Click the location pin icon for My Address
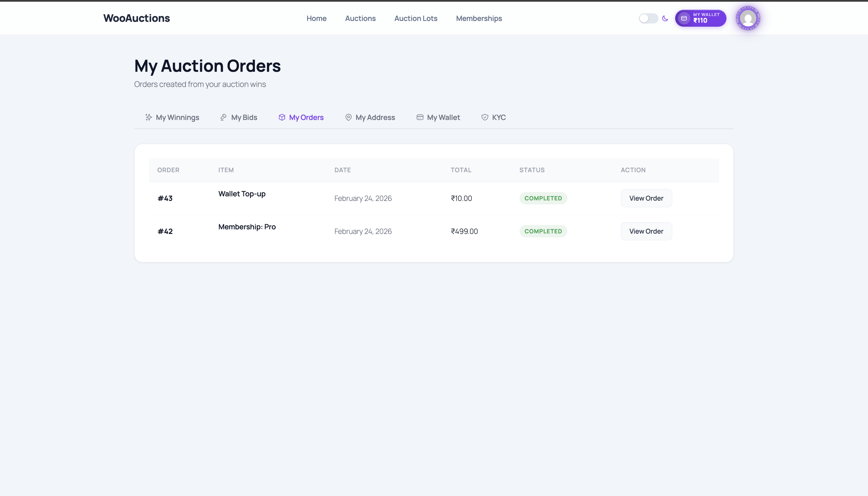This screenshot has width=868, height=496. click(348, 117)
